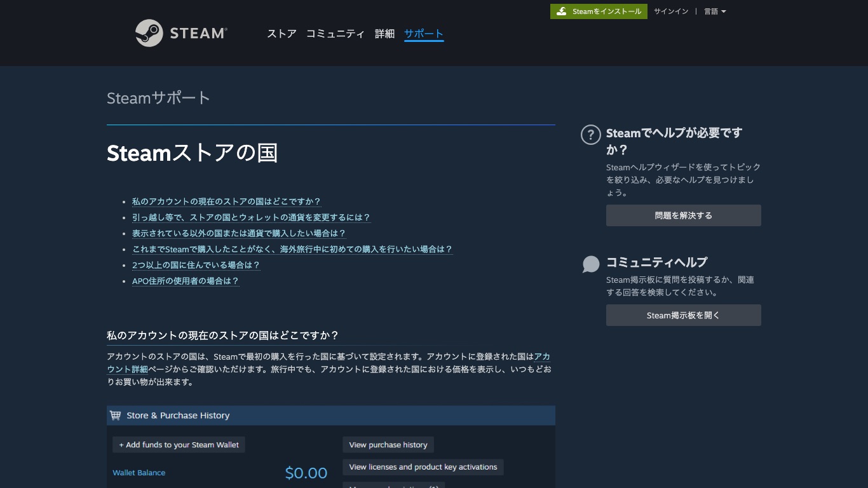Open the link about first purchase during 海外旅行中
This screenshot has height=488, width=868.
coord(292,249)
